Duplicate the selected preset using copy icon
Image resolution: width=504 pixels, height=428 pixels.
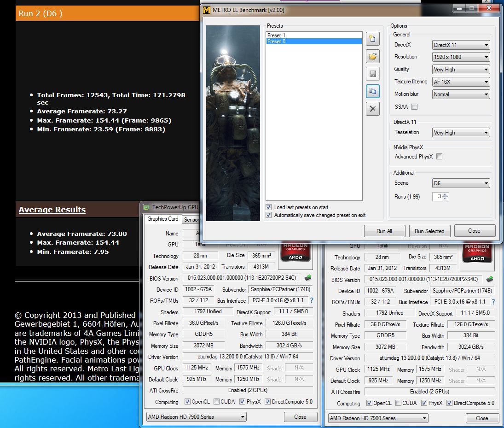click(x=372, y=91)
